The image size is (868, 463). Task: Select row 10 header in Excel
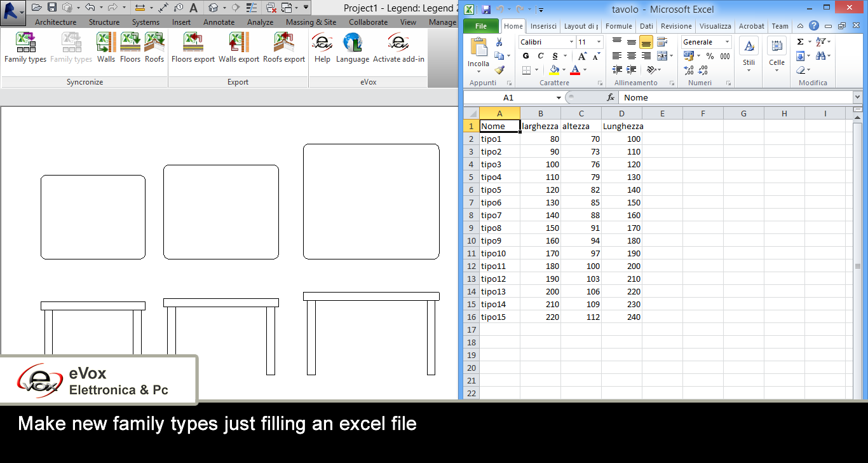471,240
